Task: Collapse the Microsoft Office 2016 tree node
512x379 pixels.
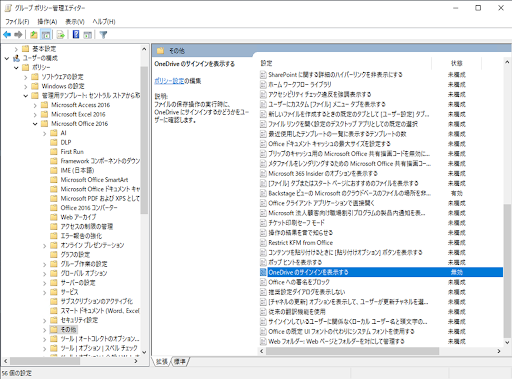Action: click(x=35, y=124)
